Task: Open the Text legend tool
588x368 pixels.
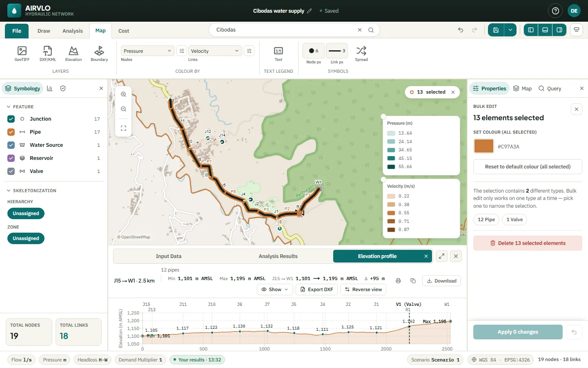Action: tap(278, 54)
